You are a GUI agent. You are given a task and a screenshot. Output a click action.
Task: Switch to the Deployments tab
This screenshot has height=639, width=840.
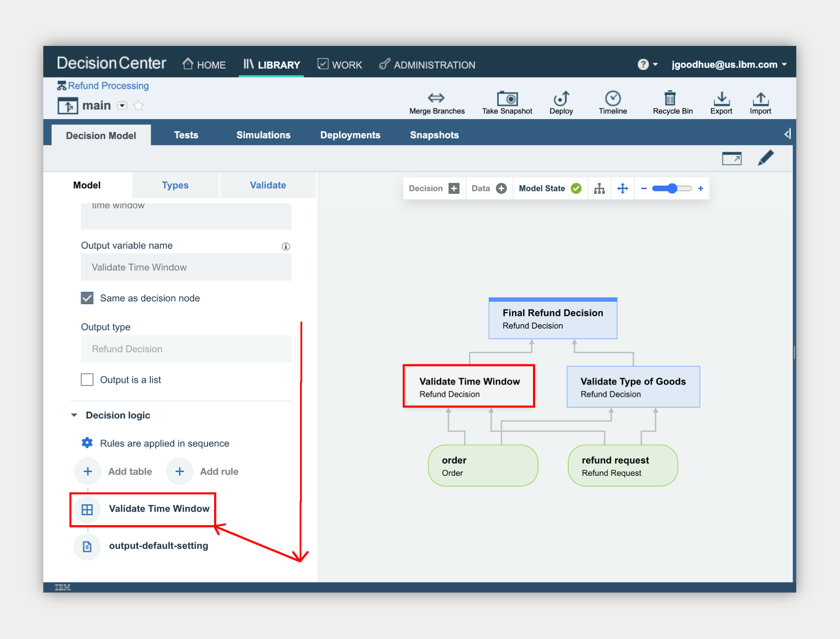click(x=350, y=135)
